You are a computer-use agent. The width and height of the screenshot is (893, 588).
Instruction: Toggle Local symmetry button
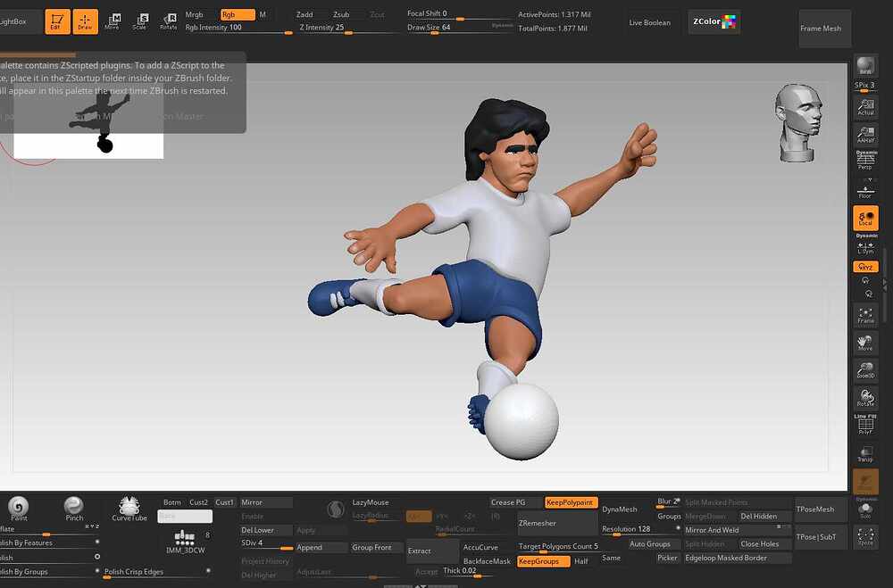click(x=865, y=218)
